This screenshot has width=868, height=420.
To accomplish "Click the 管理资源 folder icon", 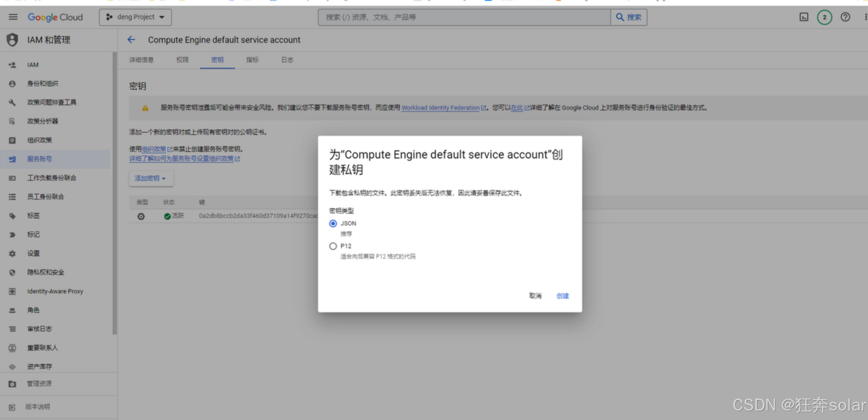I will click(x=12, y=384).
